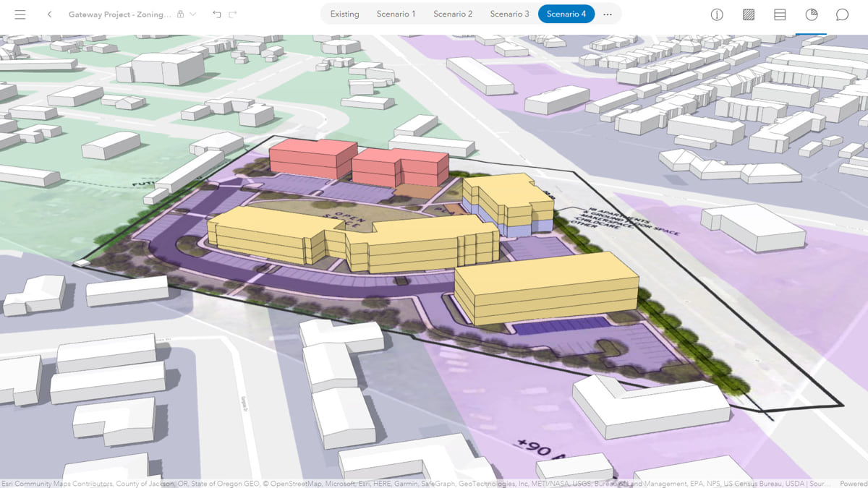The height and width of the screenshot is (488, 868).
Task: Select the left red building on the site
Action: click(312, 158)
